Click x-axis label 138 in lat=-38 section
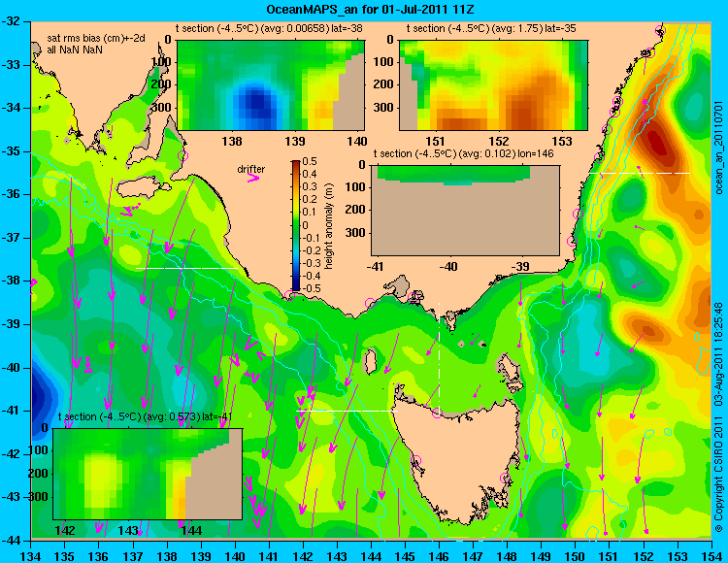 [232, 140]
